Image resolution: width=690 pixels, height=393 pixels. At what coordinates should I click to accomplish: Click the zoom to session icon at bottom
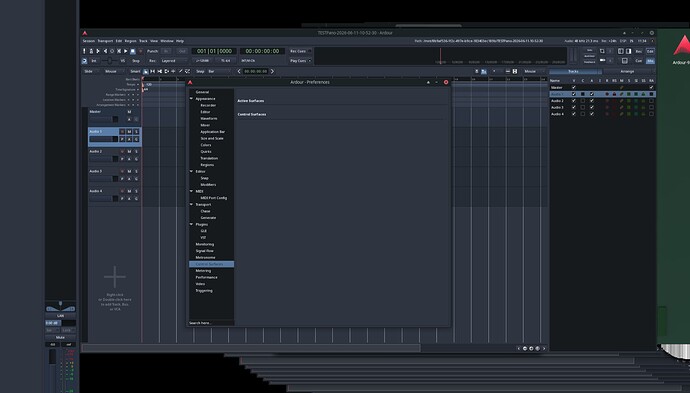537,348
